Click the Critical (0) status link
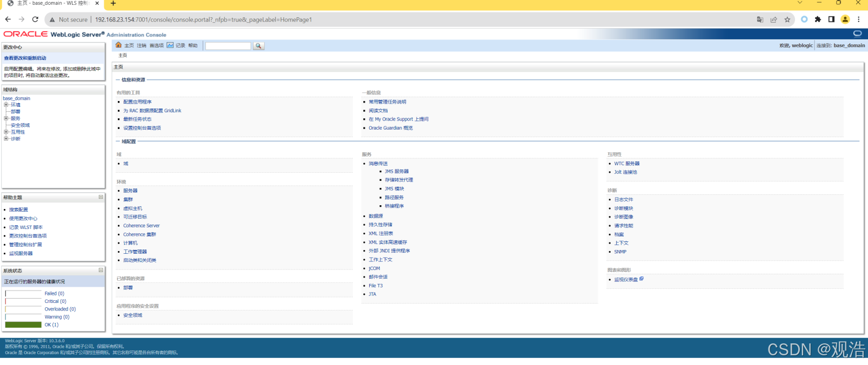Screen dimensions: 868x365 [55, 301]
